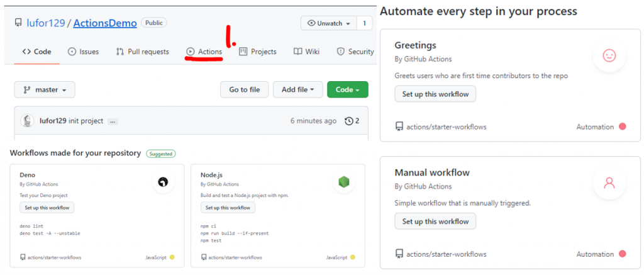Open the Actions tab
This screenshot has width=644, height=275.
click(x=204, y=52)
